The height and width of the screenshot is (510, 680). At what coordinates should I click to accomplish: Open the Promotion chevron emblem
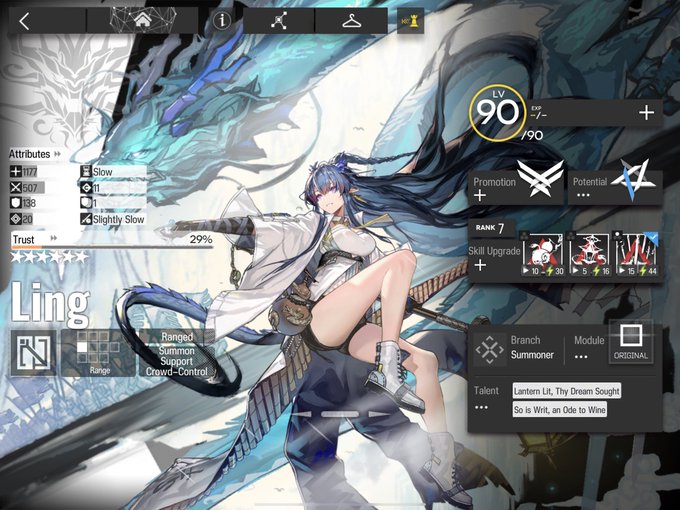click(540, 178)
